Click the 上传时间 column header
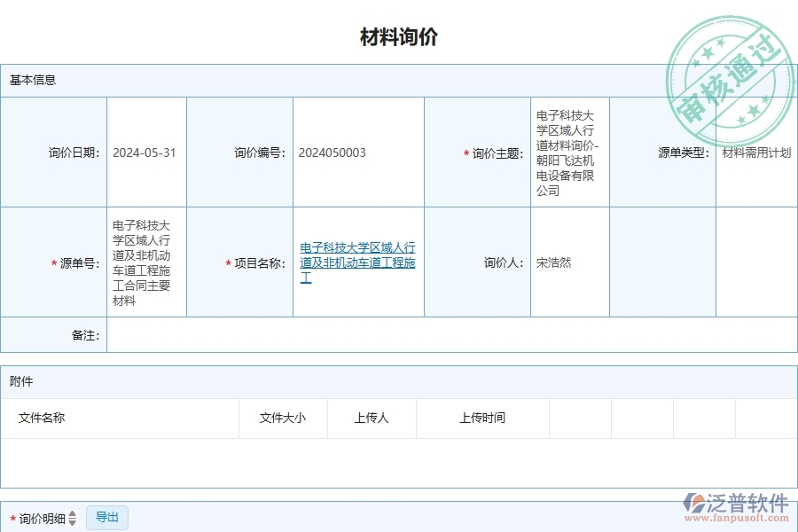The height and width of the screenshot is (532, 798). 480,418
